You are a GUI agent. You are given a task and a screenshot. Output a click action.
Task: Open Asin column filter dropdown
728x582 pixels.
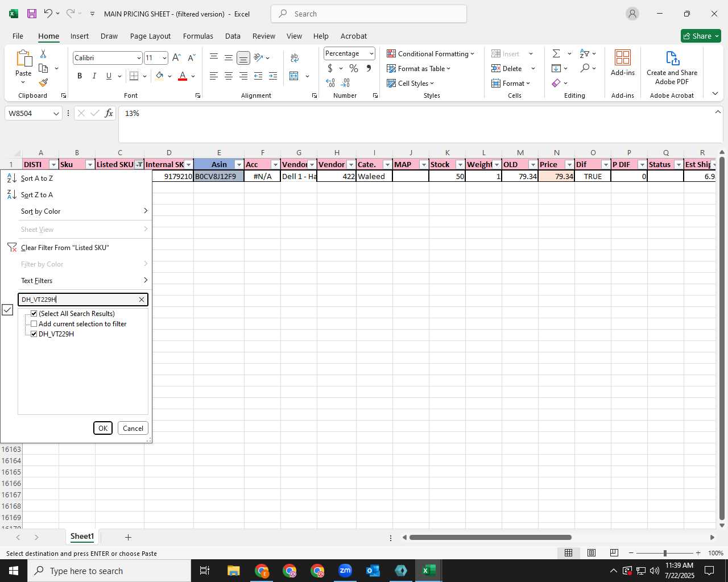click(239, 165)
